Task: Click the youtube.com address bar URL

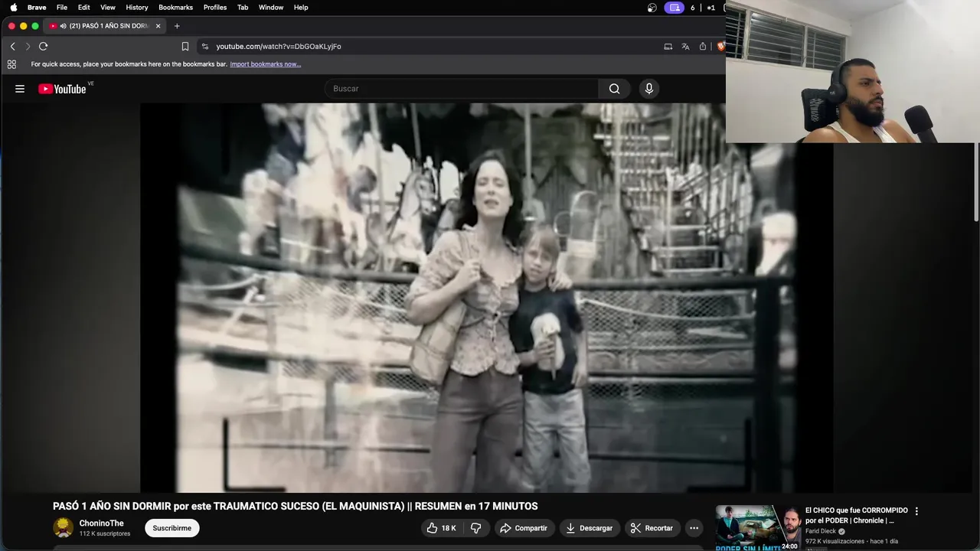Action: pos(279,46)
